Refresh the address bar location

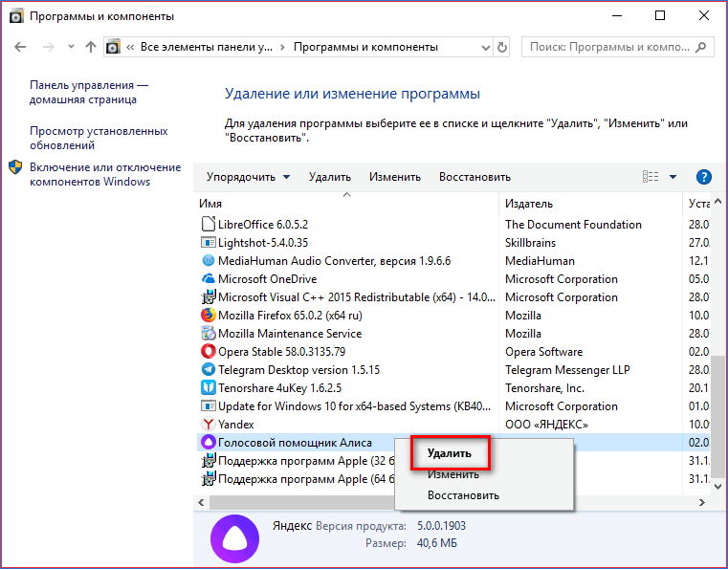(502, 47)
